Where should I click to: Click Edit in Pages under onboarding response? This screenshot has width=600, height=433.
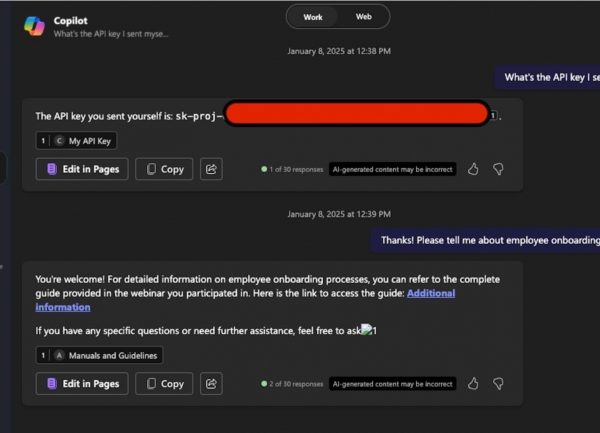pyautogui.click(x=82, y=384)
